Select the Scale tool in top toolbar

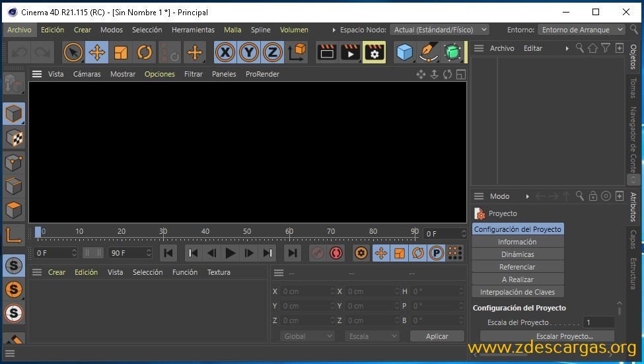pos(121,53)
